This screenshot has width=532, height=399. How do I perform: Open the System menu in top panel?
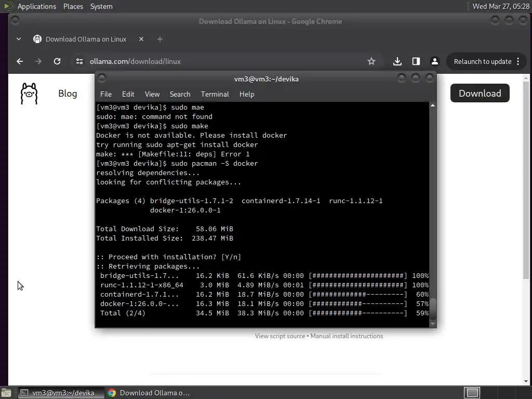pos(101,6)
